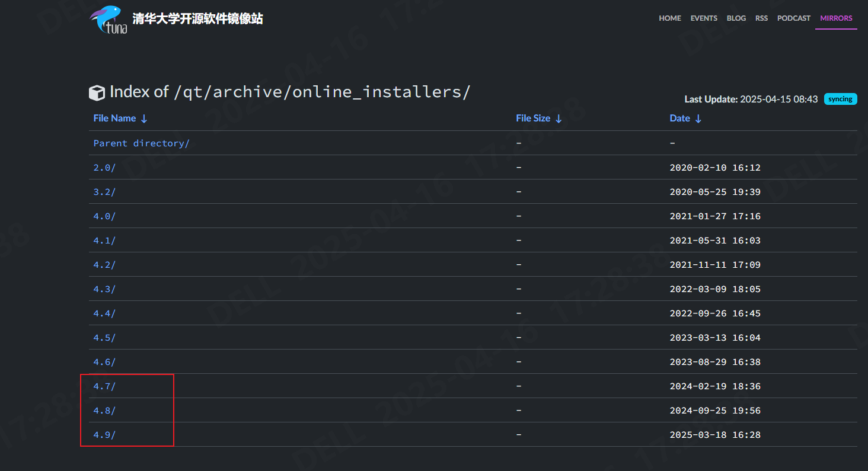Click the 清华大学开源软件镜像站 site title
868x471 pixels.
pyautogui.click(x=197, y=18)
